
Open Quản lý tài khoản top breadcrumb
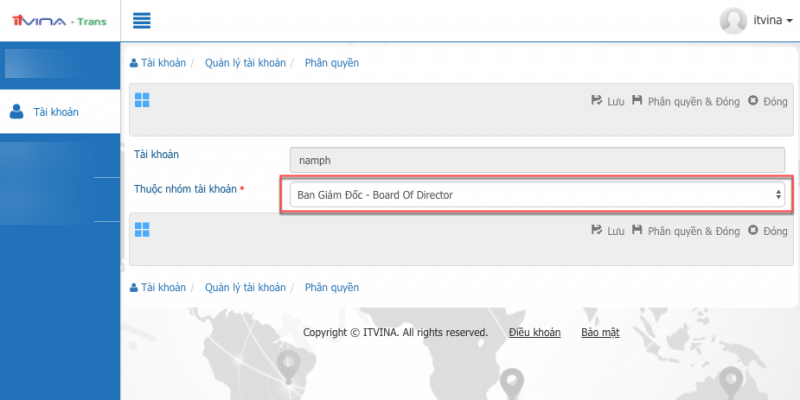(243, 63)
